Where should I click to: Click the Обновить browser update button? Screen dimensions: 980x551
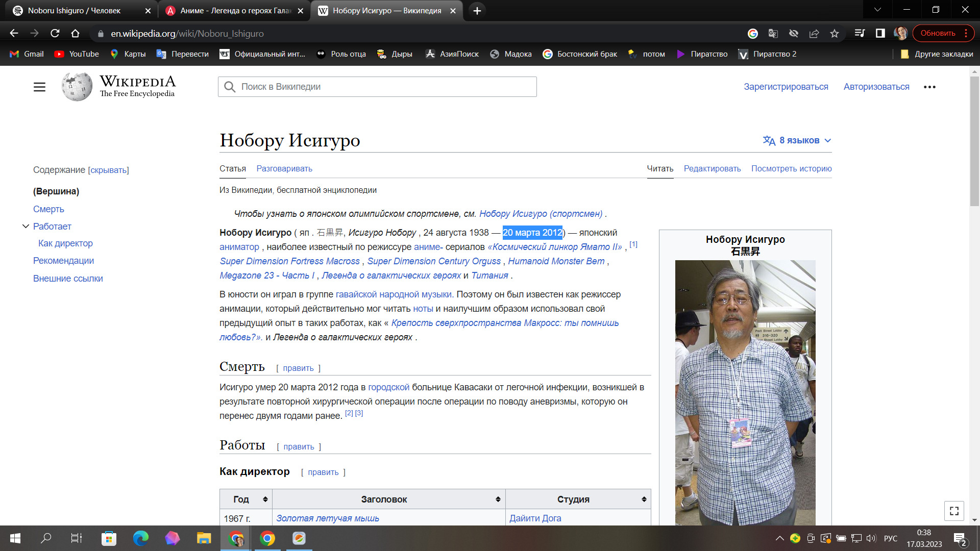coord(938,33)
